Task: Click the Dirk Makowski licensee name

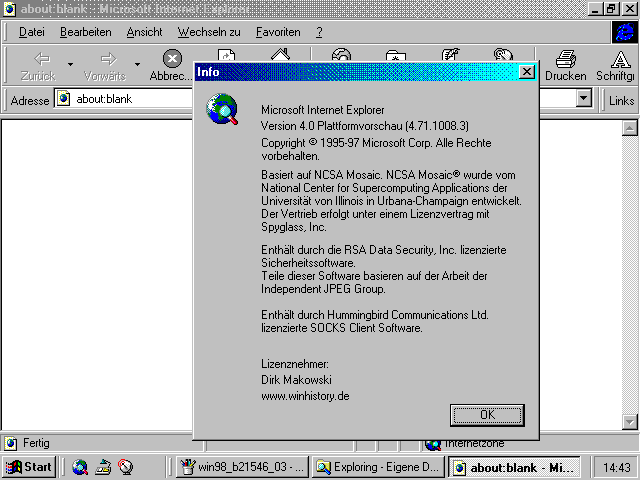Action: (x=296, y=380)
